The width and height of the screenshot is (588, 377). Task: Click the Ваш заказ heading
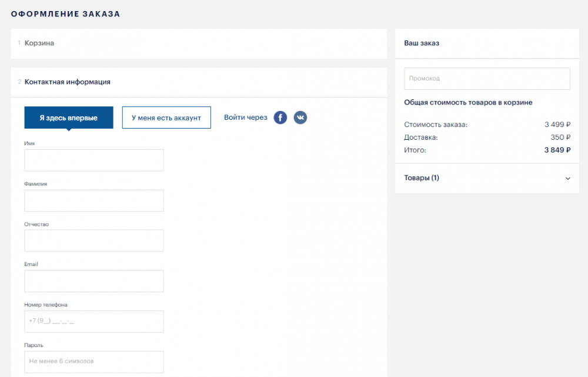(x=422, y=43)
